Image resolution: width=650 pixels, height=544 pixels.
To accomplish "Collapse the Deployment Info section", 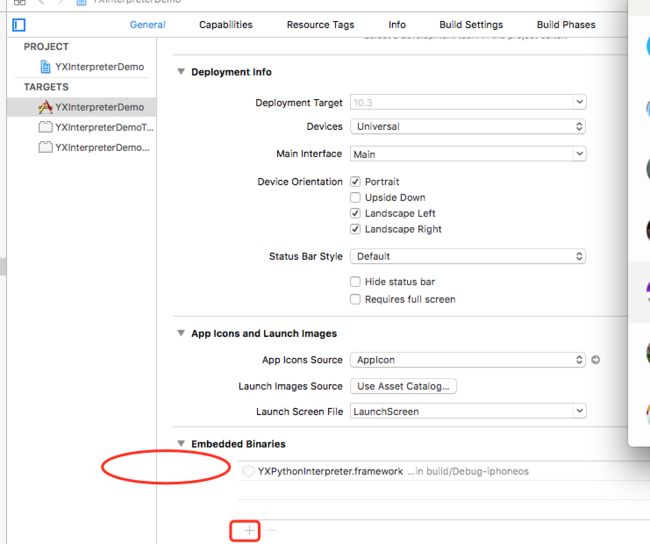I will coord(181,72).
